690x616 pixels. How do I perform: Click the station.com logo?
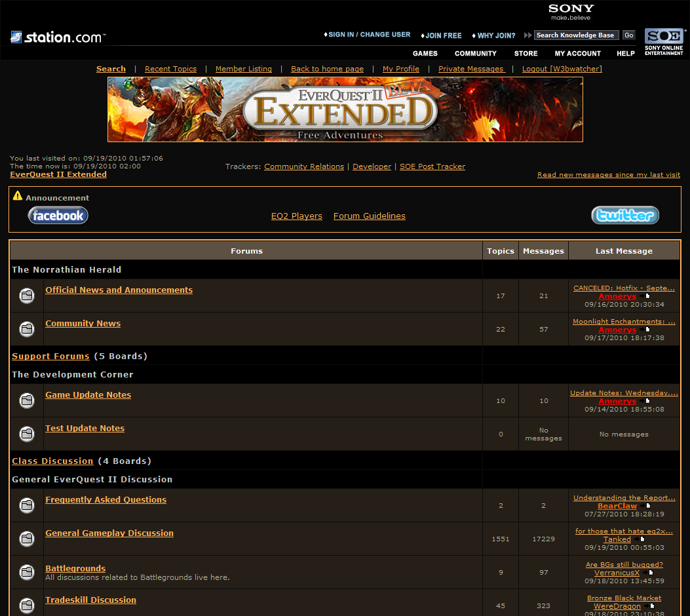56,37
